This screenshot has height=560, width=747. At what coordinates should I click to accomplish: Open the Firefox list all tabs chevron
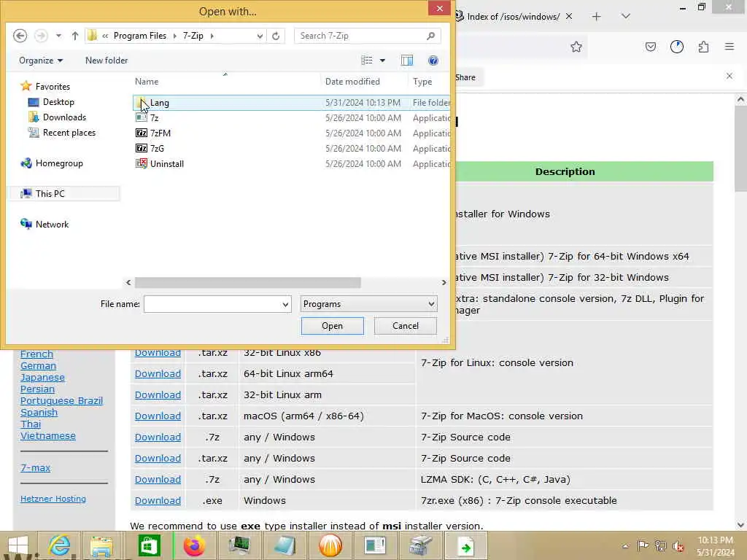click(x=625, y=16)
